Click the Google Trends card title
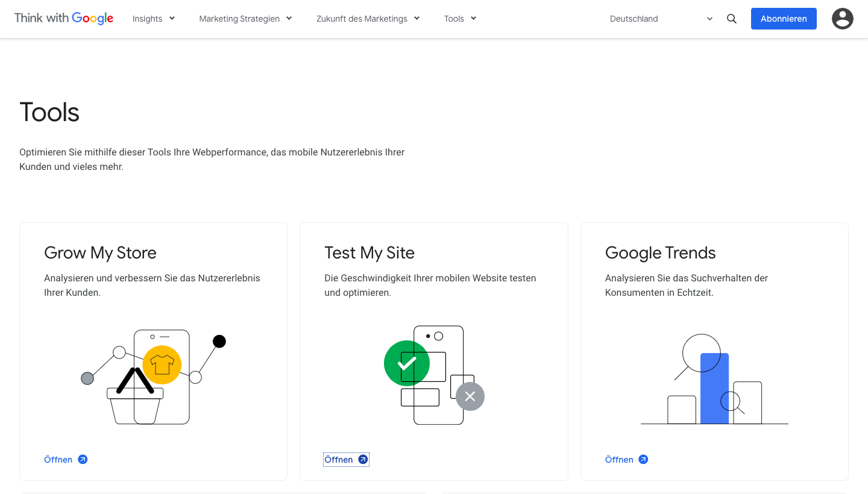The image size is (868, 494). (x=661, y=252)
